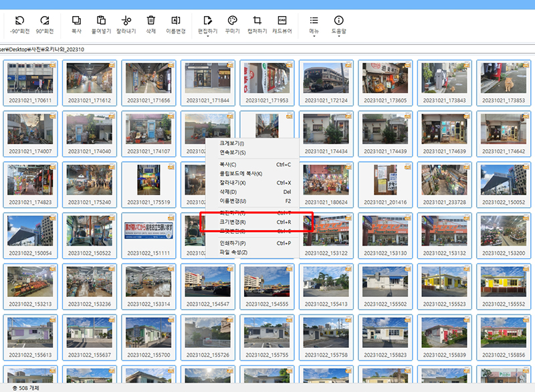
Task: Select thumbnail 20231021_172124
Action: tap(326, 83)
